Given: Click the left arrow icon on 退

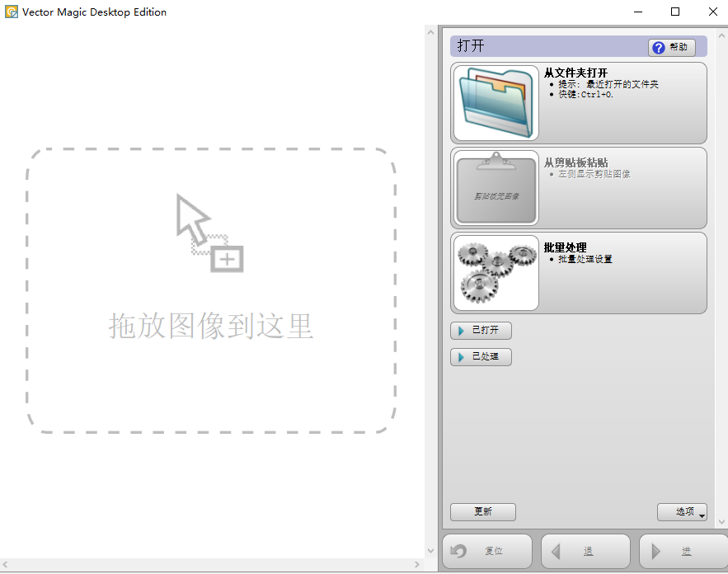Looking at the screenshot, I should (x=557, y=551).
